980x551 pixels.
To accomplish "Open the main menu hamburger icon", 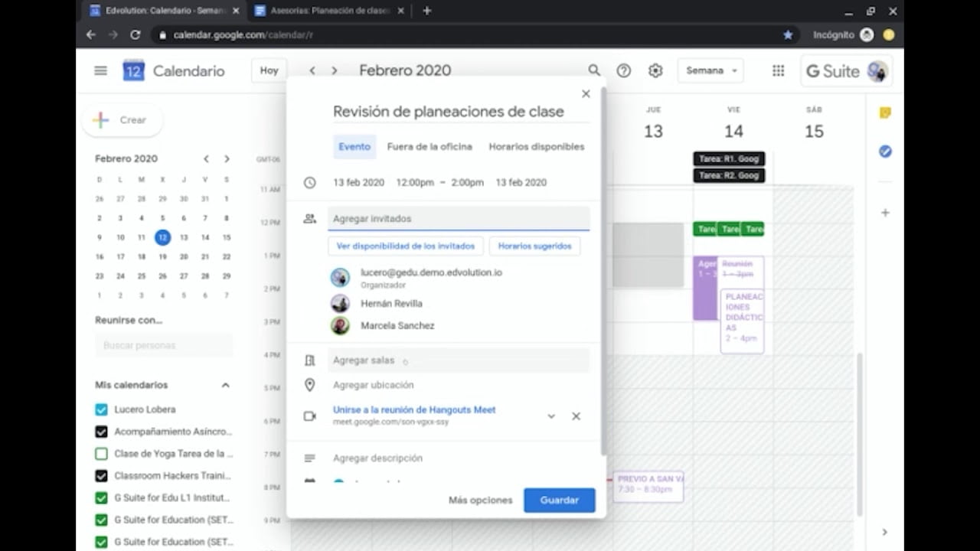I will [x=100, y=70].
